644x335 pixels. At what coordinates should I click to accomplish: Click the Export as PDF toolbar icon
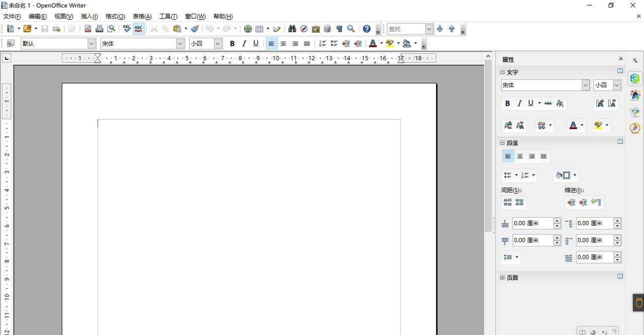point(88,29)
